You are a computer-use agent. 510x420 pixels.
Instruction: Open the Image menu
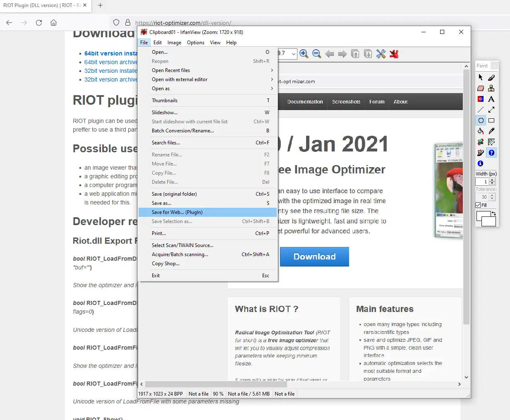(174, 43)
